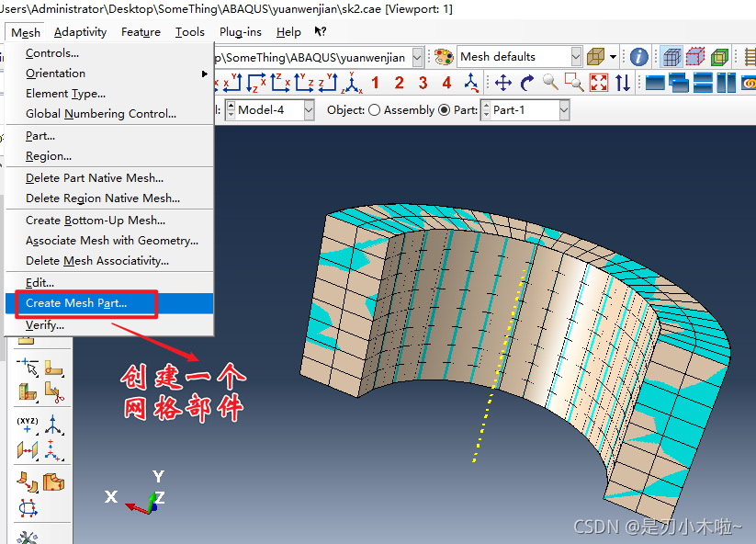Open the Mesh defaults dropdown
756x544 pixels.
pyautogui.click(x=576, y=57)
